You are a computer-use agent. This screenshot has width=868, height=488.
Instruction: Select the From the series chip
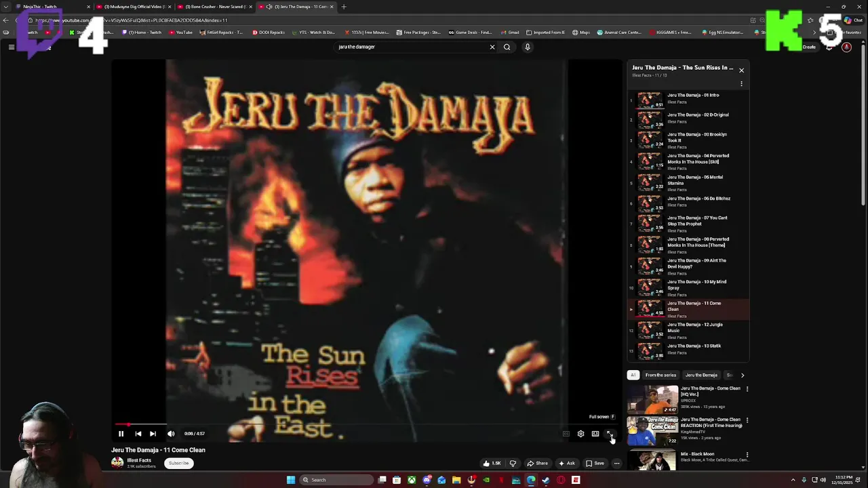660,375
